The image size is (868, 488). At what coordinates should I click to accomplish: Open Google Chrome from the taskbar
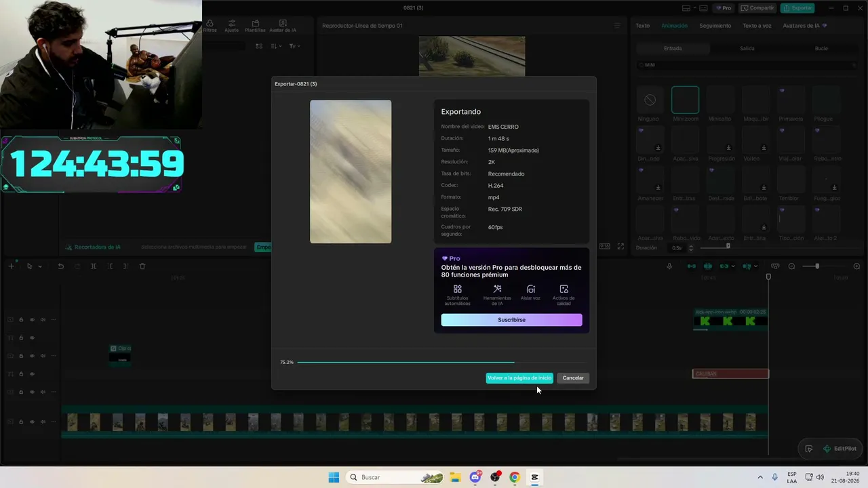pyautogui.click(x=515, y=477)
